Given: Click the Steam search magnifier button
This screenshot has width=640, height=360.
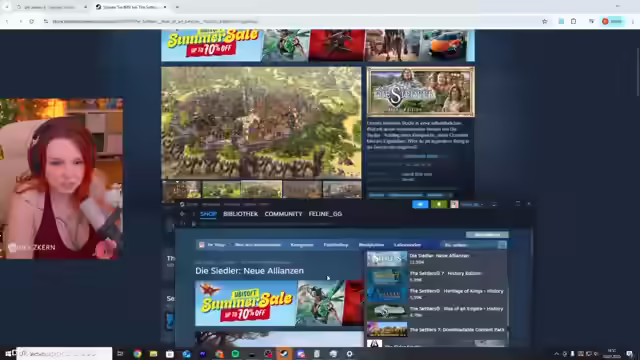Looking at the screenshot, I should (502, 245).
